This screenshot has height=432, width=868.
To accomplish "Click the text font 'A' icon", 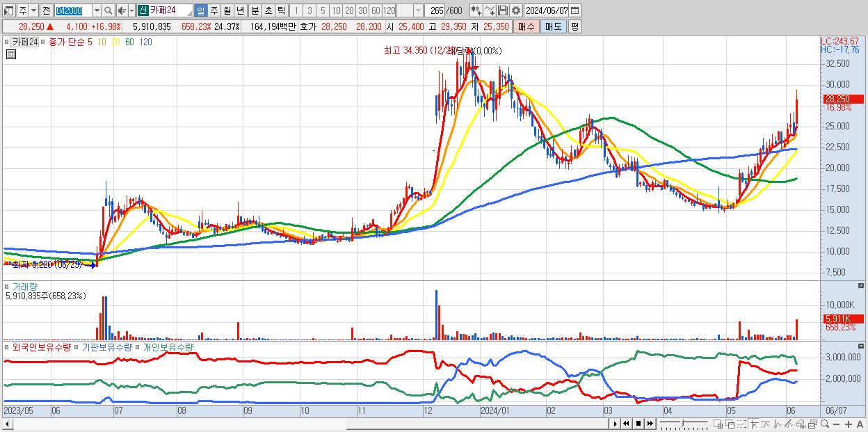I will 860,424.
